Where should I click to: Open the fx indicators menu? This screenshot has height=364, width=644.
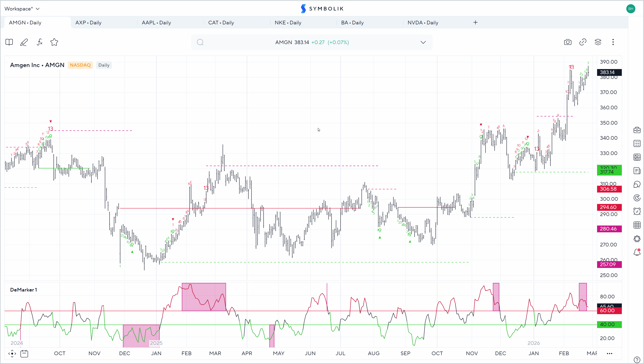pos(39,42)
